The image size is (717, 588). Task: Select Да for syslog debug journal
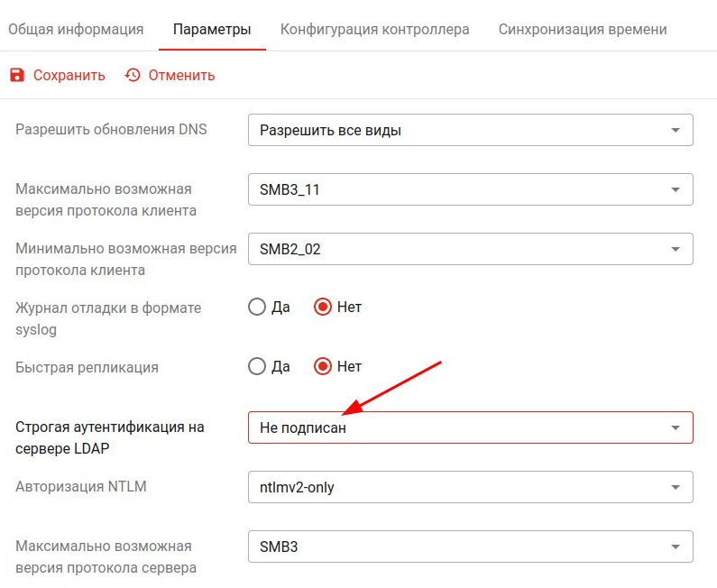coord(257,308)
